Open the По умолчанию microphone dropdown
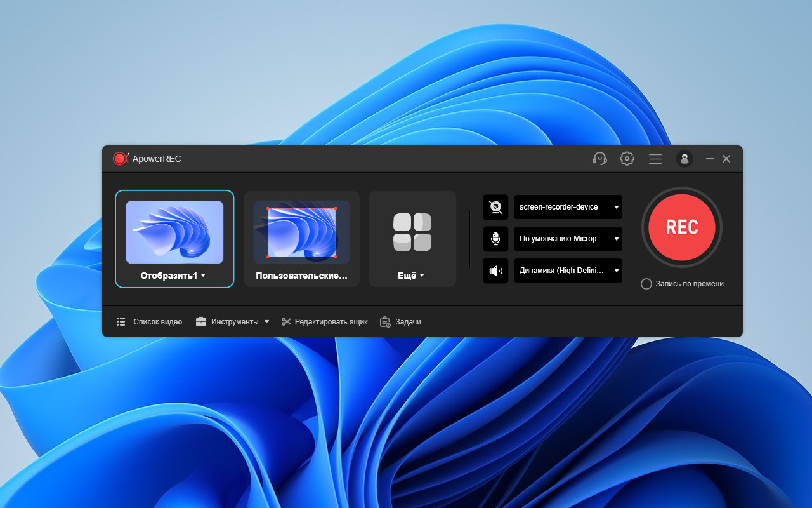Image resolution: width=812 pixels, height=508 pixels. tap(568, 239)
